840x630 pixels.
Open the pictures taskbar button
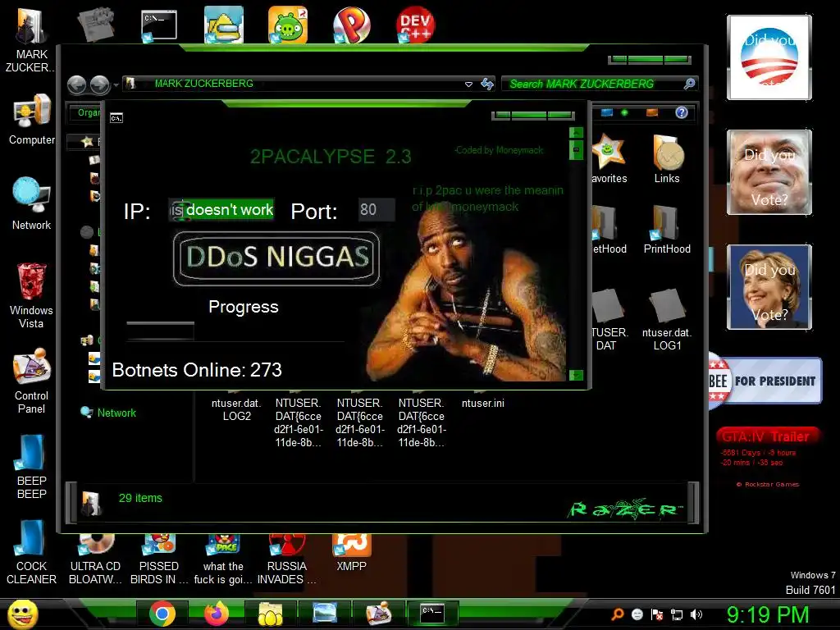point(325,614)
